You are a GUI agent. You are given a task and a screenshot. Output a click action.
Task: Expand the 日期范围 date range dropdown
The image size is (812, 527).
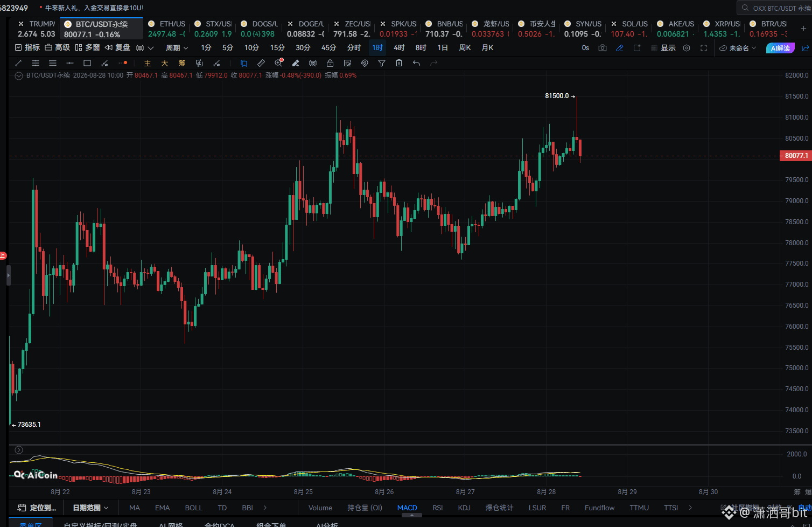(90, 508)
